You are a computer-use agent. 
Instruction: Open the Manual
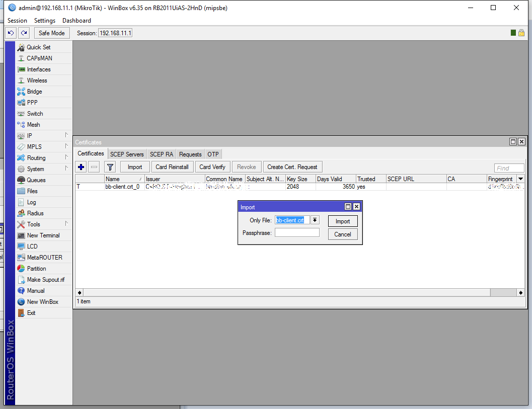pos(44,291)
